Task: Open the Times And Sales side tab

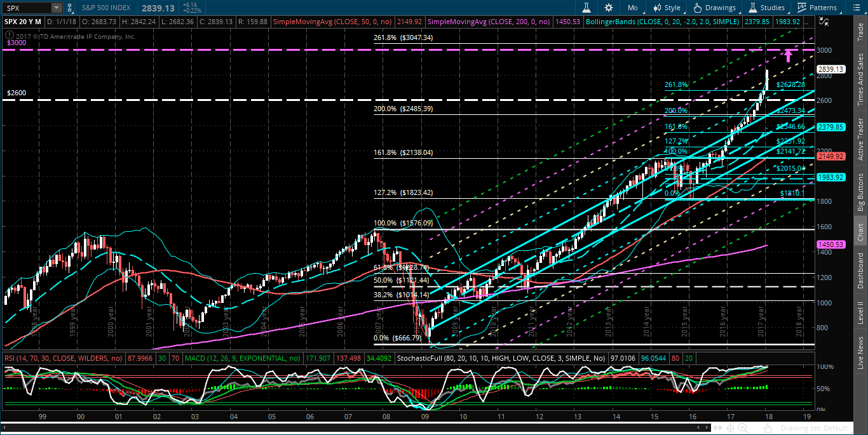Action: coord(861,78)
